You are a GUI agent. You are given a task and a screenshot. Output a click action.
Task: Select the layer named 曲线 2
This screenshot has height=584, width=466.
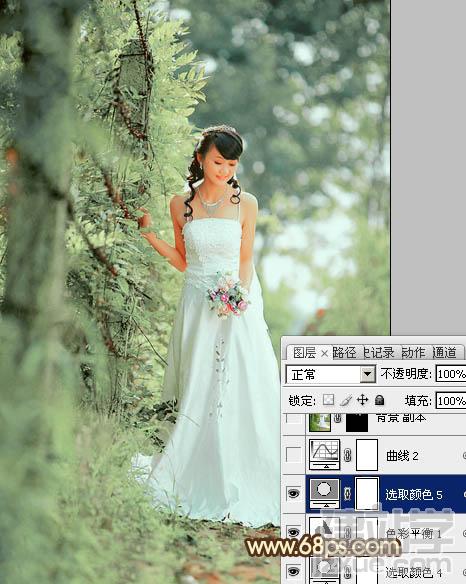[402, 456]
